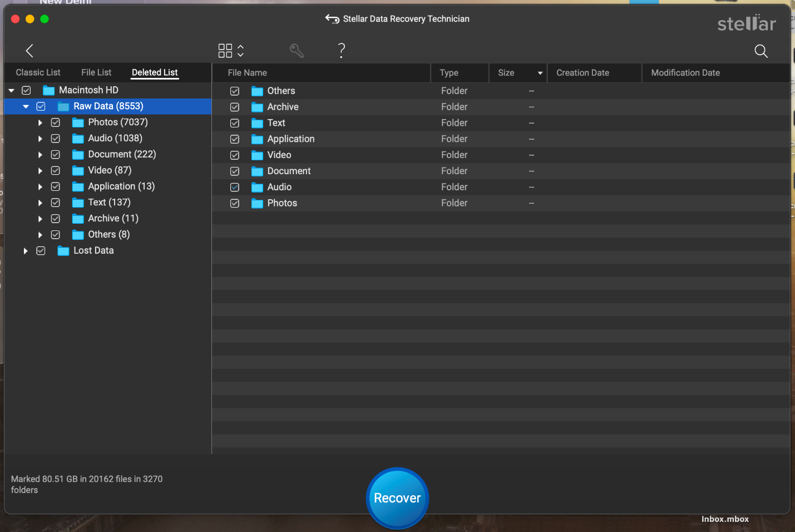Open the Size column dropdown
The height and width of the screenshot is (532, 795).
539,72
